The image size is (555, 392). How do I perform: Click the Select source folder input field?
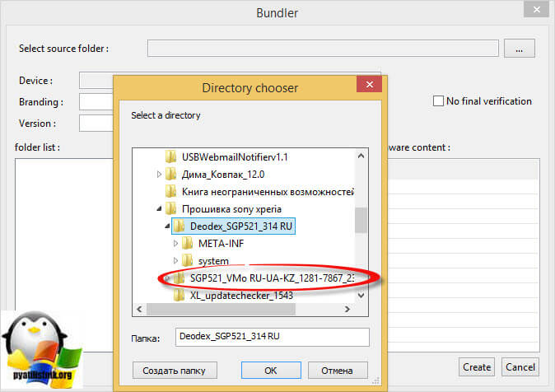pos(323,48)
